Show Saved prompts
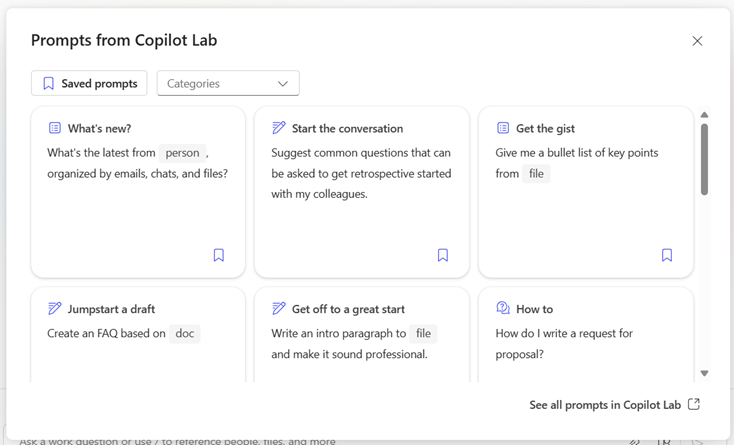 tap(89, 83)
